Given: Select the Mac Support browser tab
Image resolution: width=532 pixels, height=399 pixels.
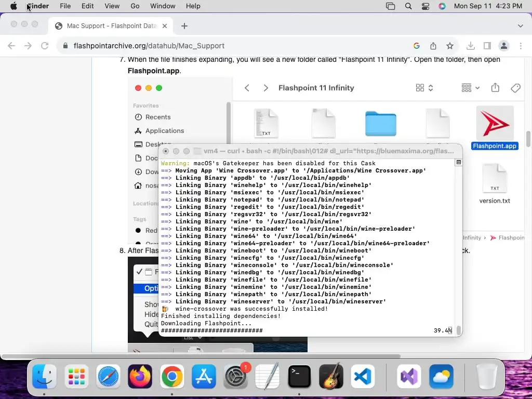Looking at the screenshot, I should (x=111, y=26).
